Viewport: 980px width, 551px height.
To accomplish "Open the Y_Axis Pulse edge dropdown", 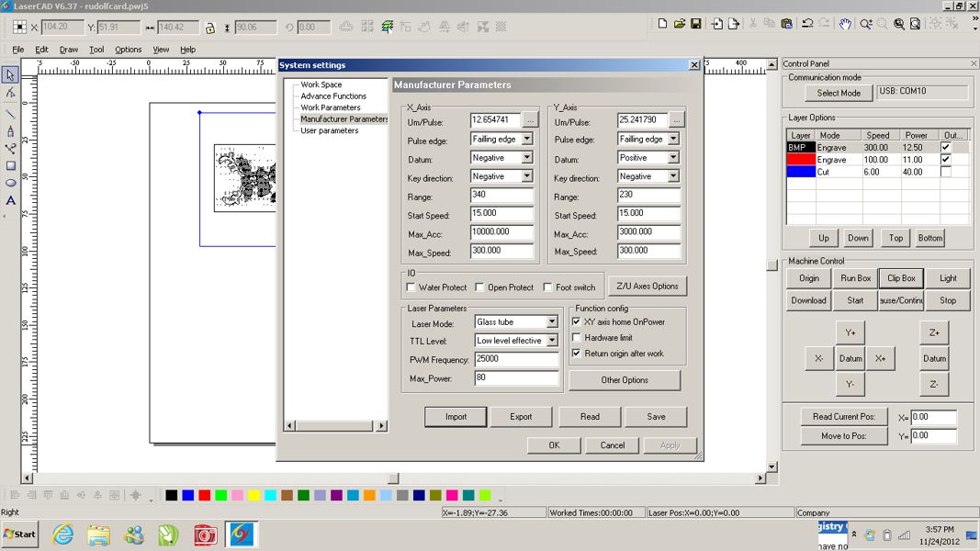I will click(673, 140).
